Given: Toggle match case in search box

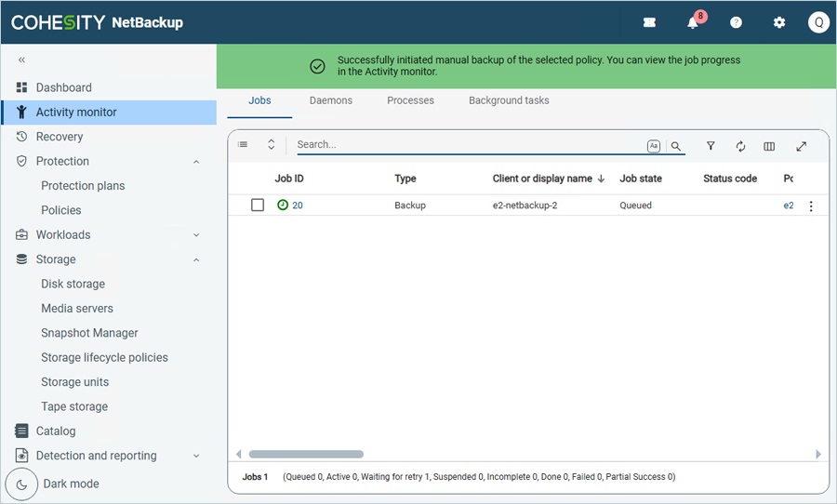Looking at the screenshot, I should (x=654, y=146).
